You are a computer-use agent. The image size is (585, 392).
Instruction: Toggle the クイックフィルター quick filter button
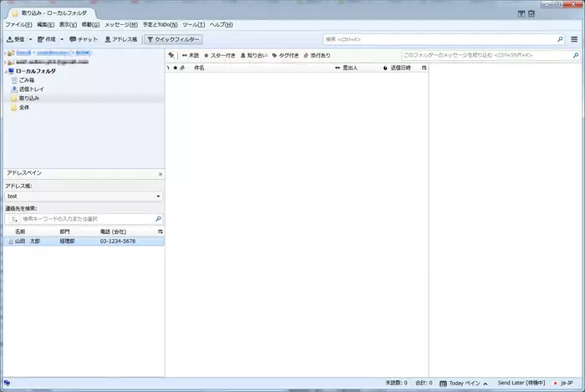coord(173,39)
